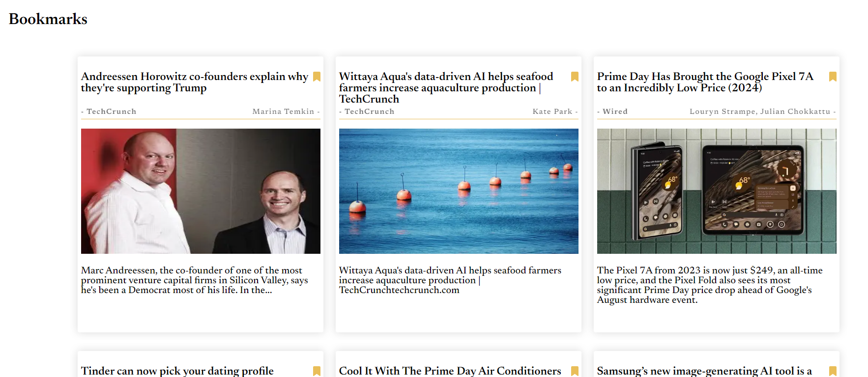868x377 pixels.
Task: Toggle bookmark on Samsung AI tool article
Action: coord(833,371)
